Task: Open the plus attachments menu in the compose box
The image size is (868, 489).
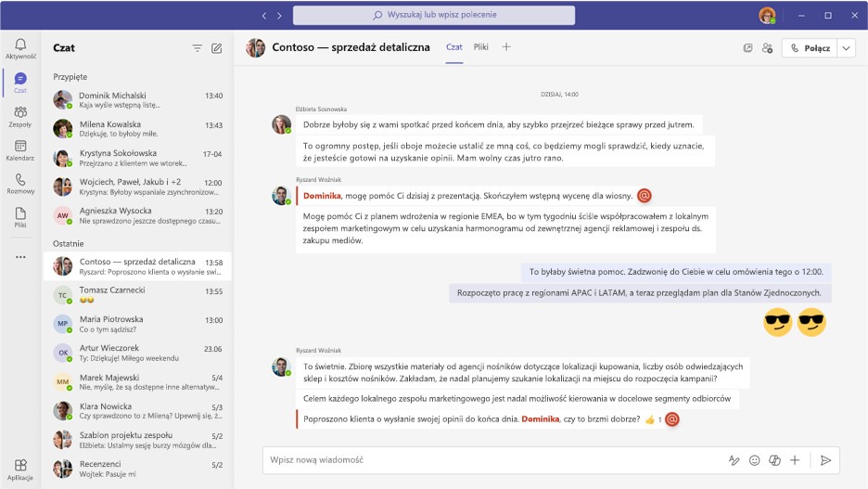Action: (x=795, y=460)
